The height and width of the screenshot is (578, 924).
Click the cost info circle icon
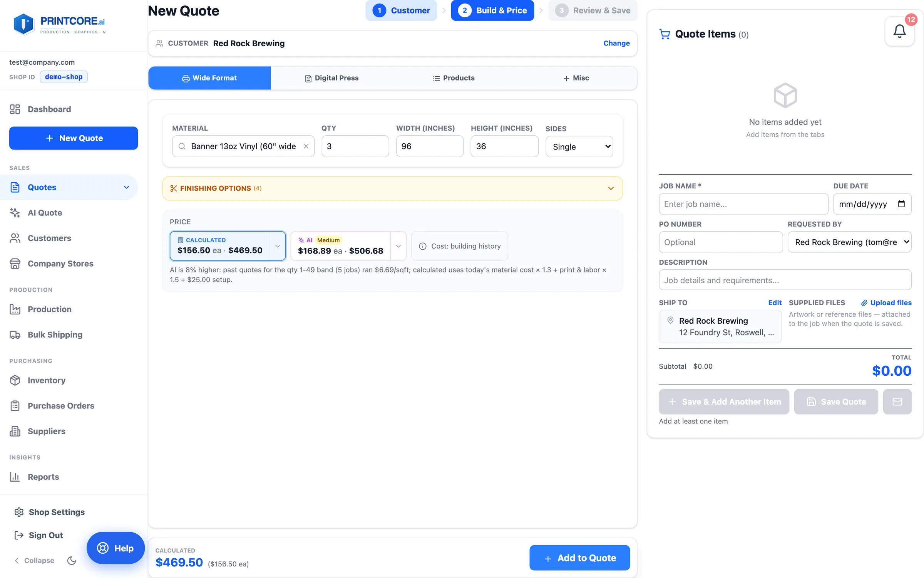point(422,246)
